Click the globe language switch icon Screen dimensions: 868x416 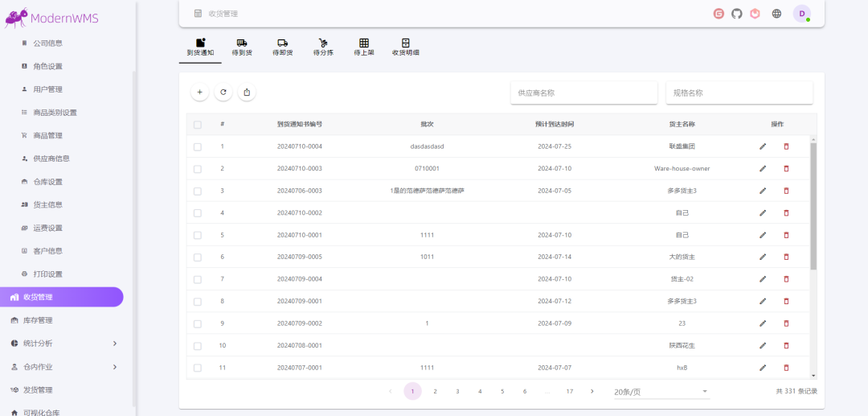coord(776,14)
